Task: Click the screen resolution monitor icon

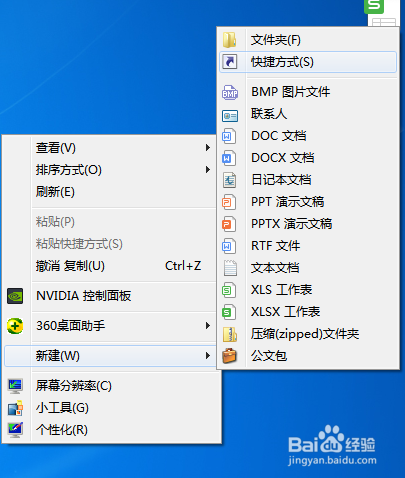Action: (x=15, y=386)
